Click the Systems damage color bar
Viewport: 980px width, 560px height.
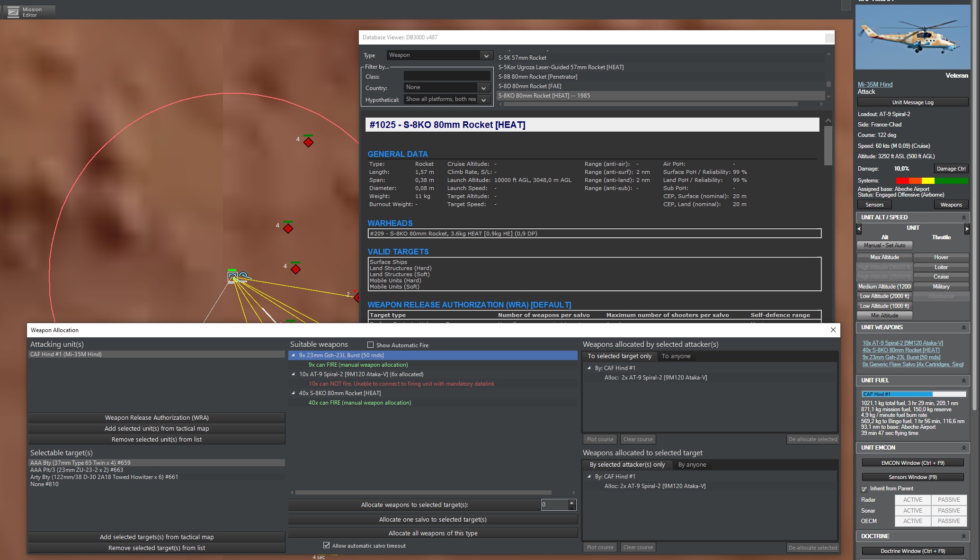click(931, 181)
